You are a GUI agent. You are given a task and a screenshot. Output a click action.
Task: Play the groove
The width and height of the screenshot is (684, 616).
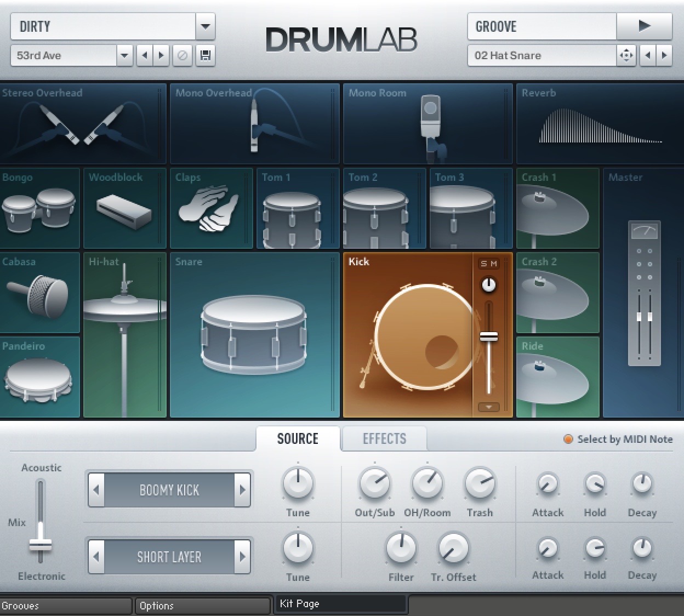(645, 26)
